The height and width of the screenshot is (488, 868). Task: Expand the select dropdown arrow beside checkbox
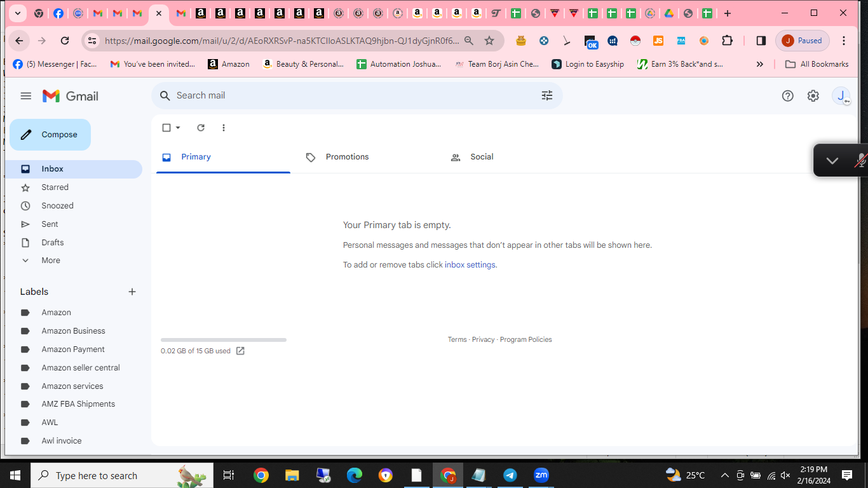click(178, 128)
